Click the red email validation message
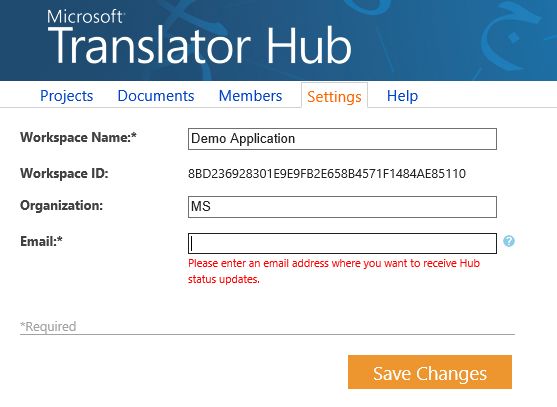Image resolution: width=557 pixels, height=407 pixels. [334, 271]
